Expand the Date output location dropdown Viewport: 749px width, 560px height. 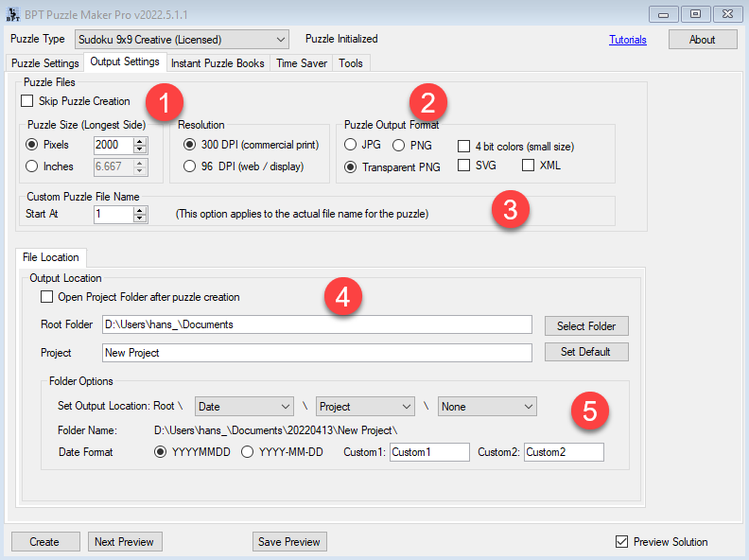tap(244, 407)
